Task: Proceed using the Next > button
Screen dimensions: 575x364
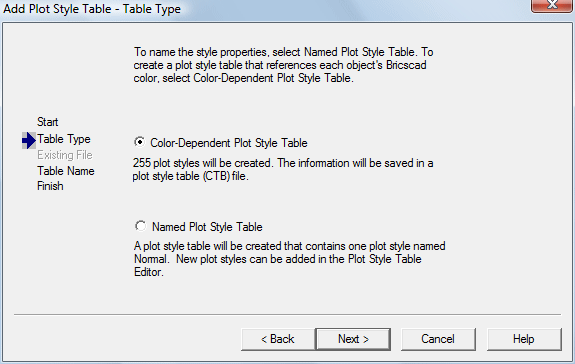Action: coord(353,339)
